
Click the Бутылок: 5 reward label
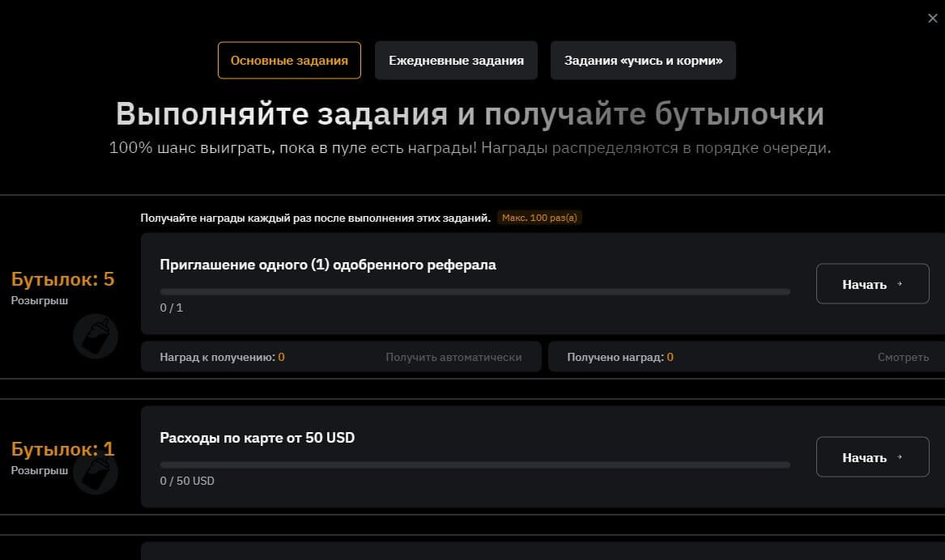click(62, 280)
